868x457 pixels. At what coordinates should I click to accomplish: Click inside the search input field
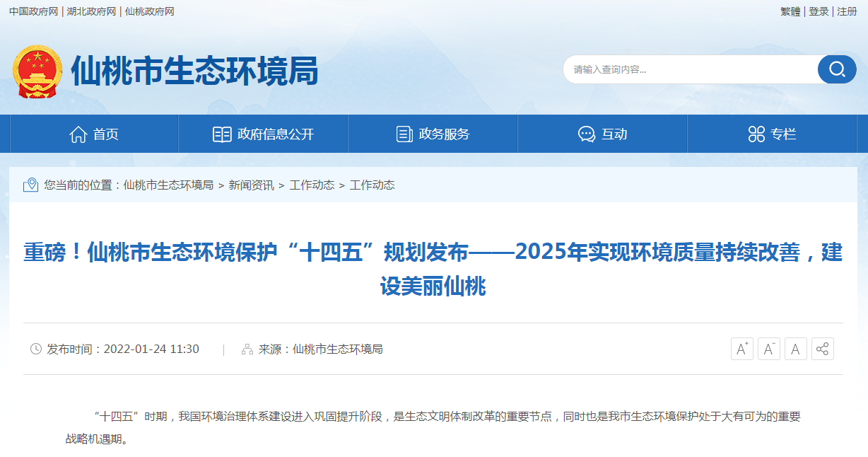679,69
